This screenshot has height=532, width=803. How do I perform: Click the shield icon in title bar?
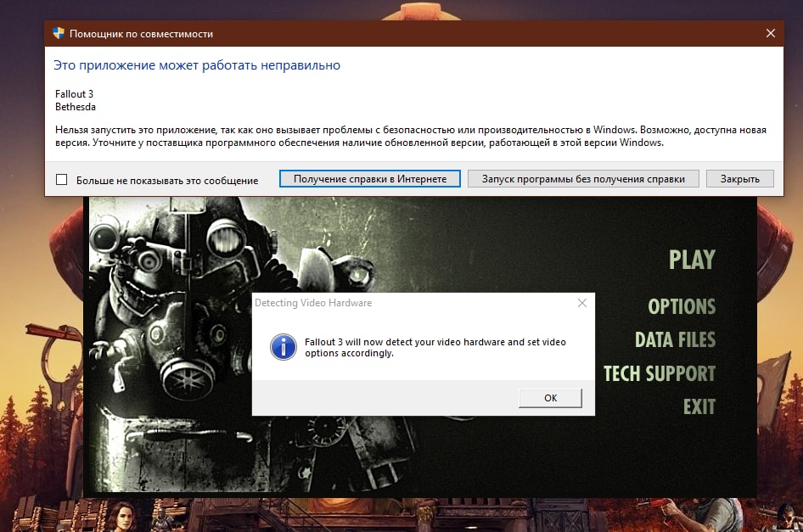tap(59, 33)
